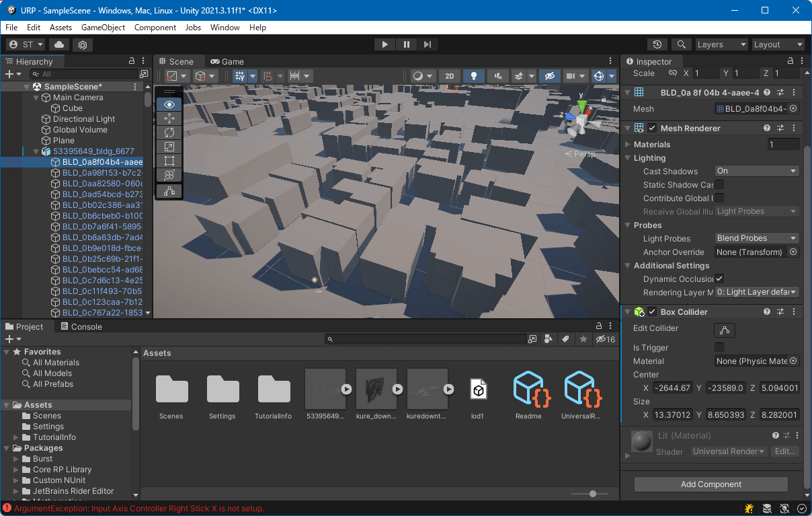Lock the Inspector panel
The image size is (812, 516).
(789, 61)
